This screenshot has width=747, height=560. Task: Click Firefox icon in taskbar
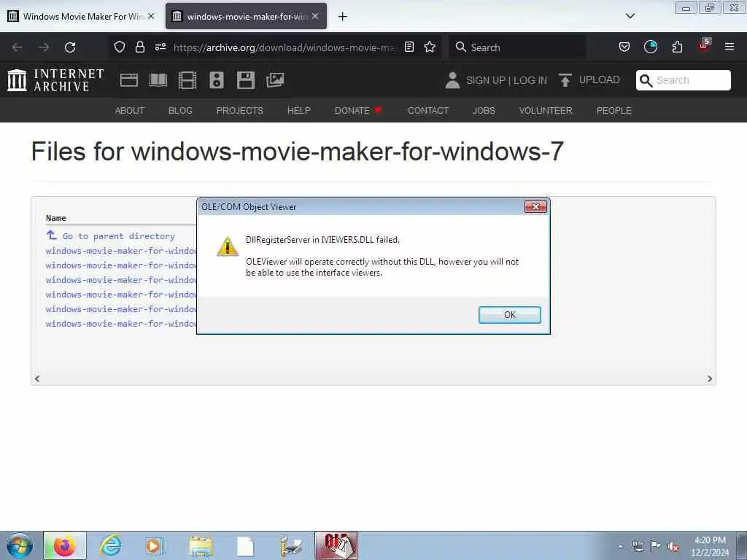[65, 545]
